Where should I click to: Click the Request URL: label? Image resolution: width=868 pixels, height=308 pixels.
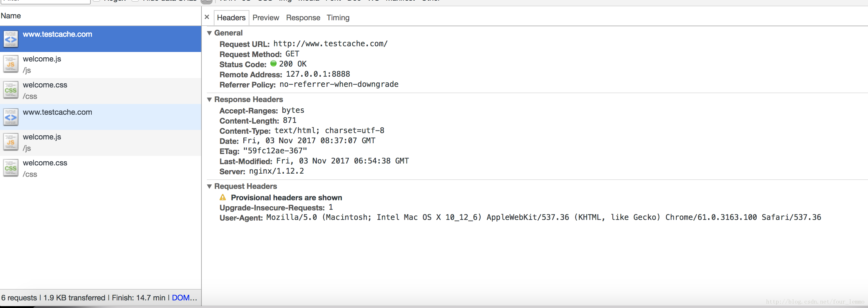click(244, 44)
